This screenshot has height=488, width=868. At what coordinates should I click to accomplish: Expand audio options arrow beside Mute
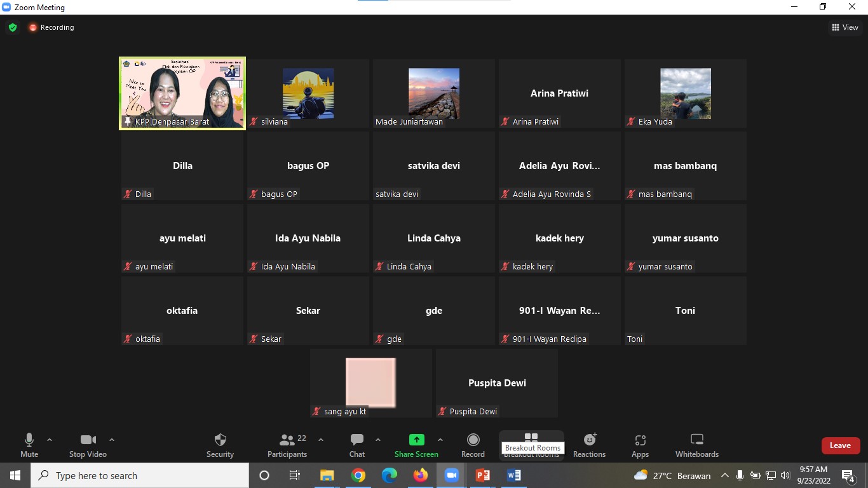click(50, 440)
